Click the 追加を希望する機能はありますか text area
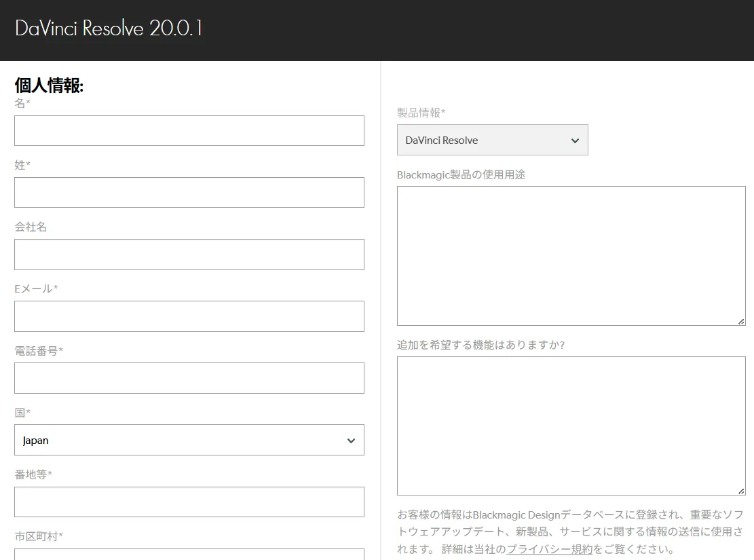Image resolution: width=754 pixels, height=560 pixels. [x=571, y=426]
